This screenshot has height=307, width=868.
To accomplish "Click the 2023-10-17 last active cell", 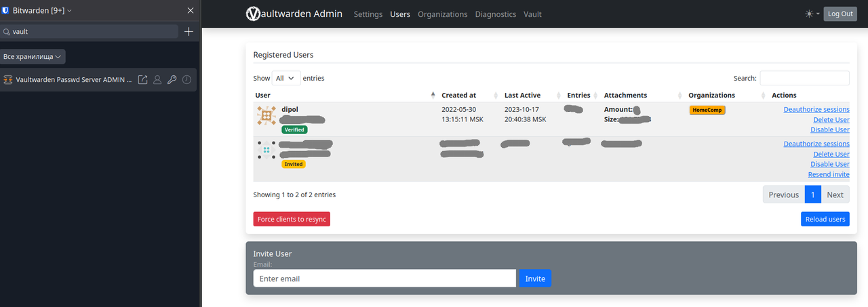I will coord(525,114).
